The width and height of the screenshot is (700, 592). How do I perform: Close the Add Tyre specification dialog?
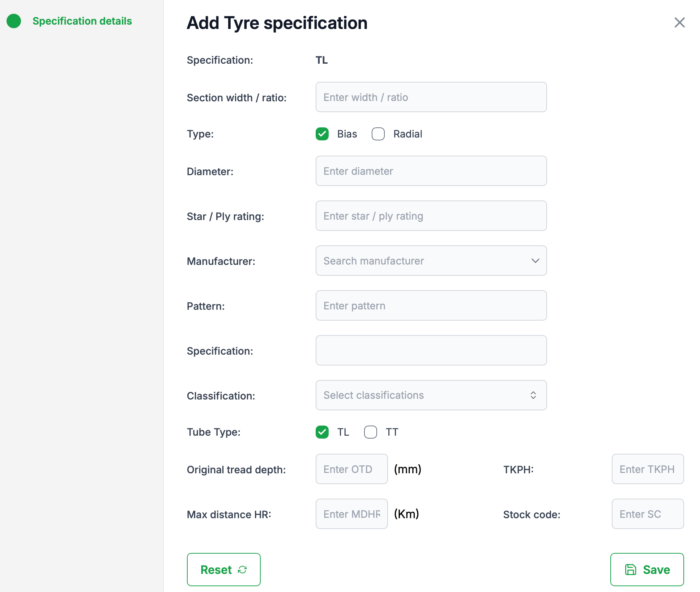pyautogui.click(x=679, y=22)
